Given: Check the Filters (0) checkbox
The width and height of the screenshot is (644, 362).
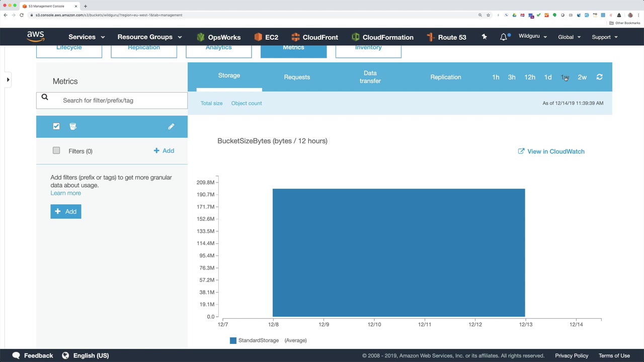Looking at the screenshot, I should tap(56, 150).
